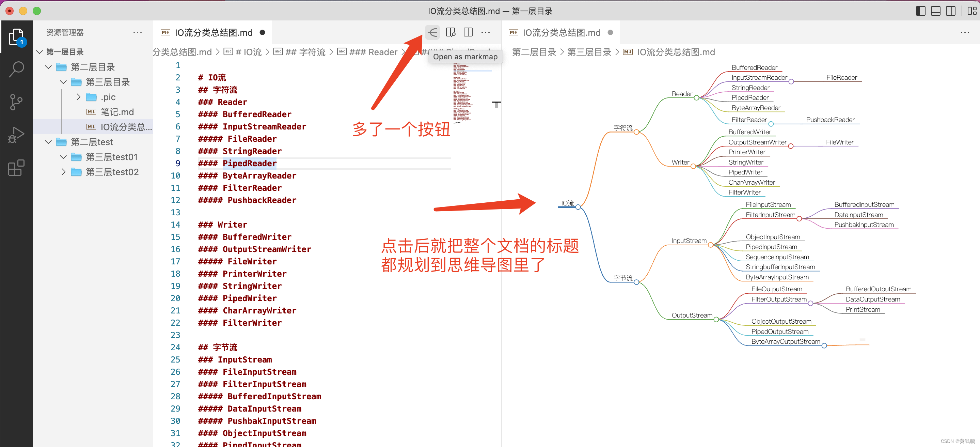Collapse FilterInputStream mindmap node circle
This screenshot has height=447, width=980.
point(799,218)
